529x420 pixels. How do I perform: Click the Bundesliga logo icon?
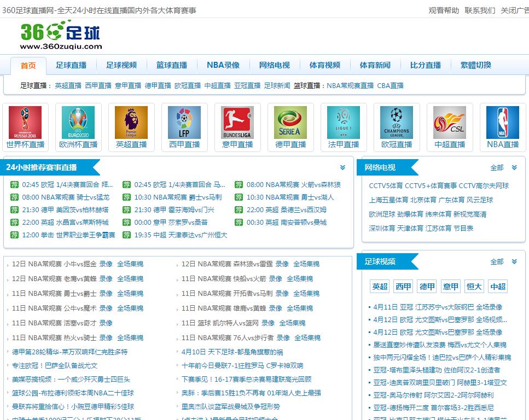click(x=237, y=122)
